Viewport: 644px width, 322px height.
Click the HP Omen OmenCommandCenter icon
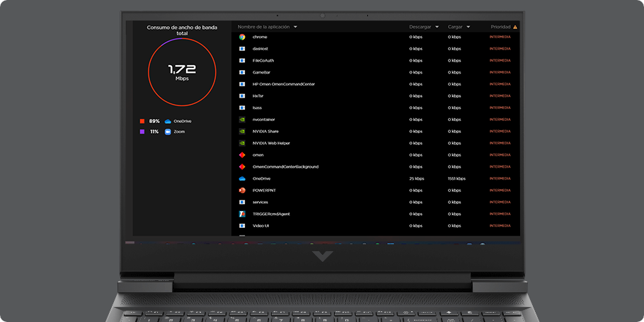pyautogui.click(x=242, y=84)
